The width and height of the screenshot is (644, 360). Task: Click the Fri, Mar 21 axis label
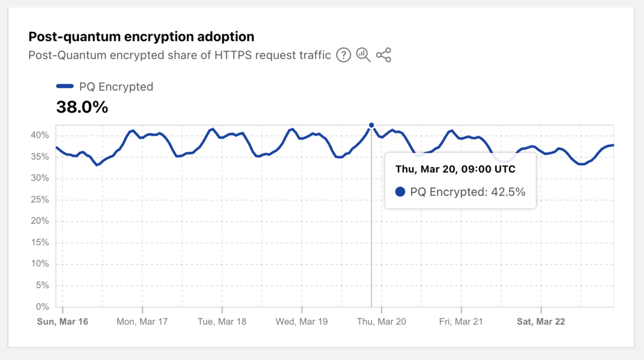(x=461, y=322)
